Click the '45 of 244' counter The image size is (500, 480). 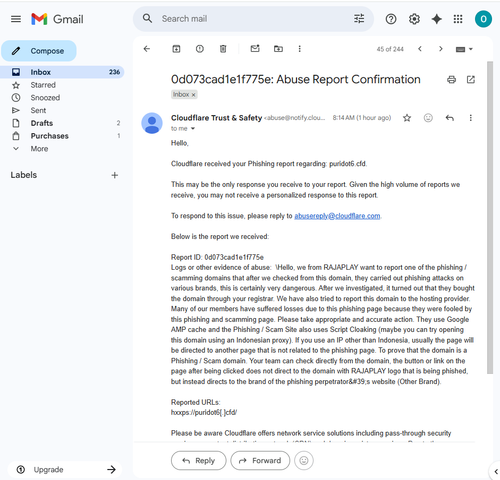coord(390,49)
